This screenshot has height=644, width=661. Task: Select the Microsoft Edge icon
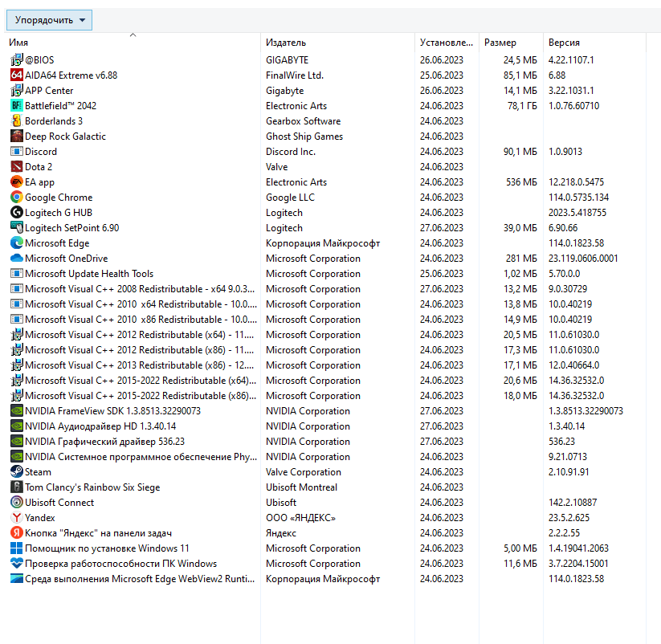pos(16,243)
